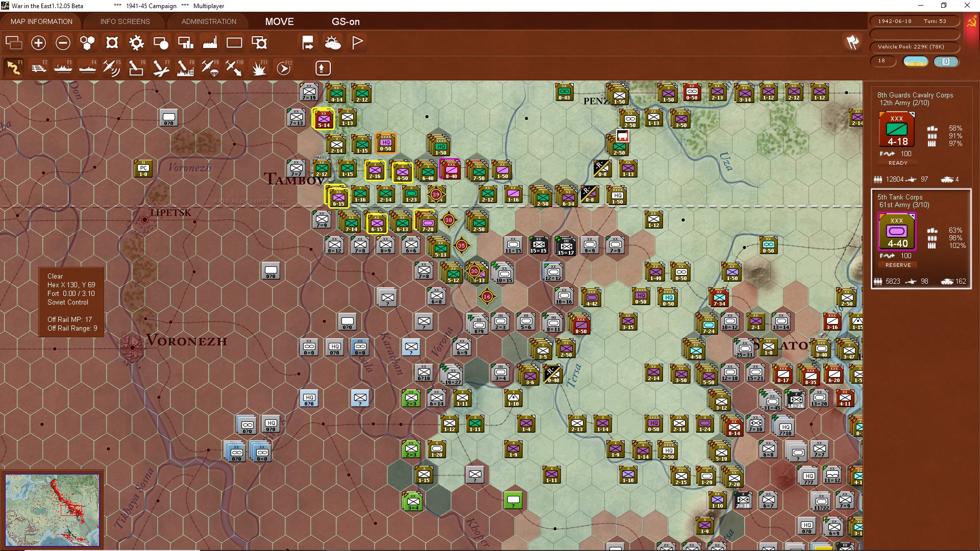Click the RESERVE status label

coord(898,265)
